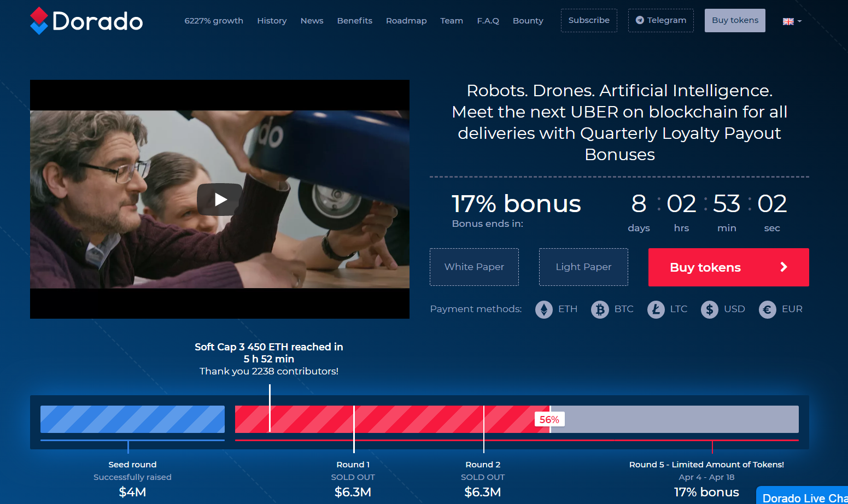Click the UK flag language icon
The image size is (848, 504).
pos(788,21)
